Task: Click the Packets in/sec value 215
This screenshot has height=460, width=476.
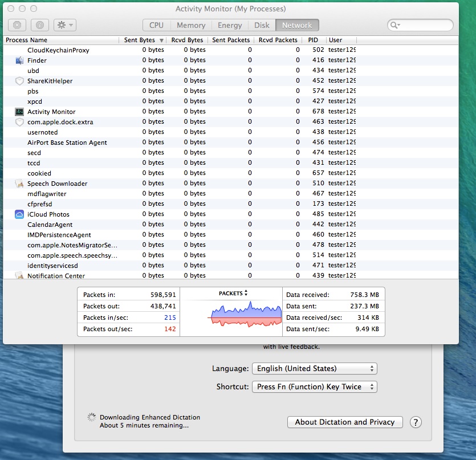Action: [170, 317]
